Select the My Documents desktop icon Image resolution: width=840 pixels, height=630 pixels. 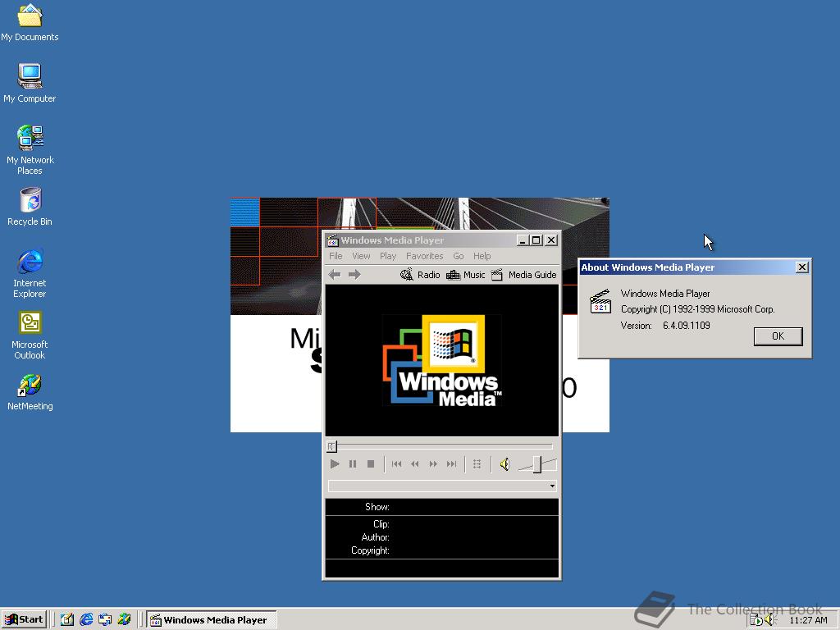30,22
